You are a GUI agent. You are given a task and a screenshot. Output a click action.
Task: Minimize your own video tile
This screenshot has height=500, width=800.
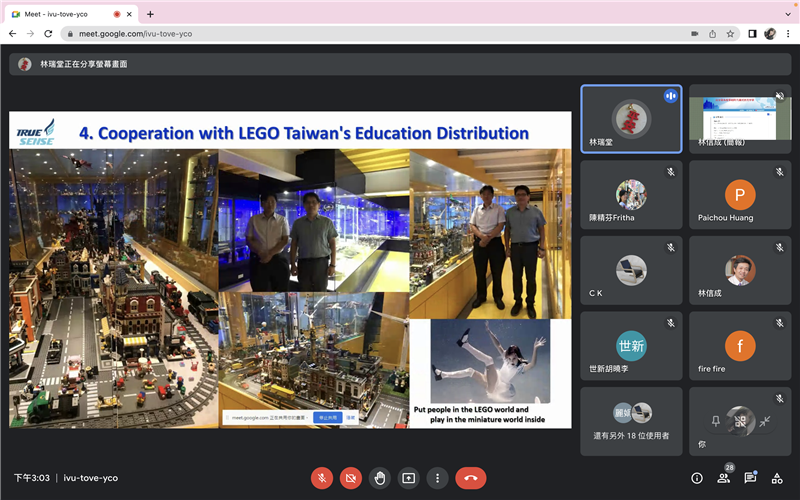(765, 421)
